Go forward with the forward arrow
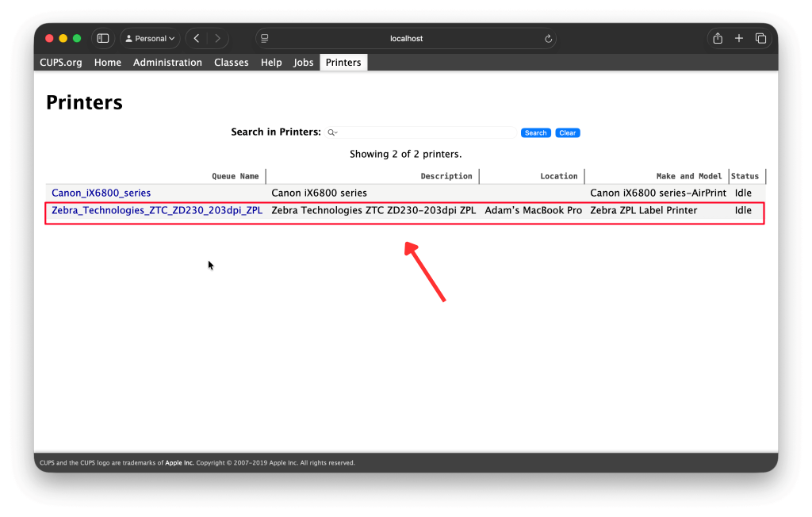812x517 pixels. point(217,38)
